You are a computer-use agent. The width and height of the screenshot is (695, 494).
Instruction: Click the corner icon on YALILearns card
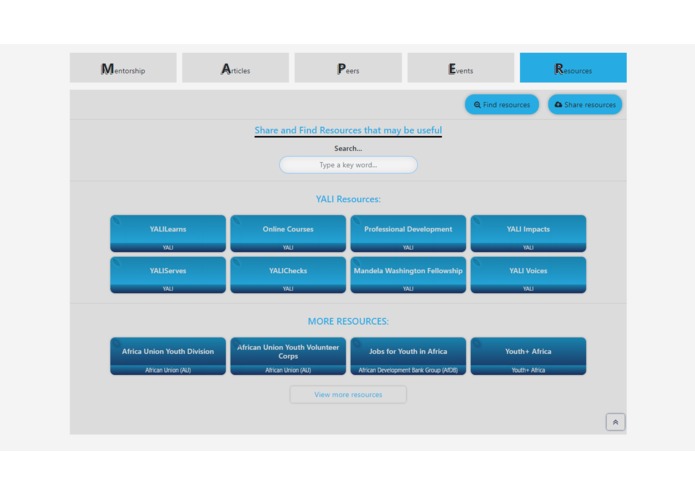116,220
